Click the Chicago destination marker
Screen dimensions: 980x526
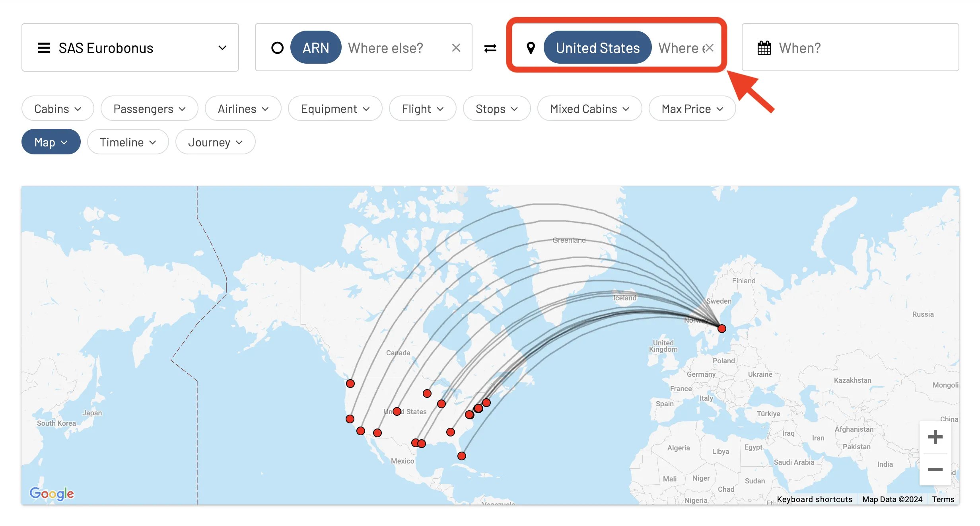click(441, 404)
